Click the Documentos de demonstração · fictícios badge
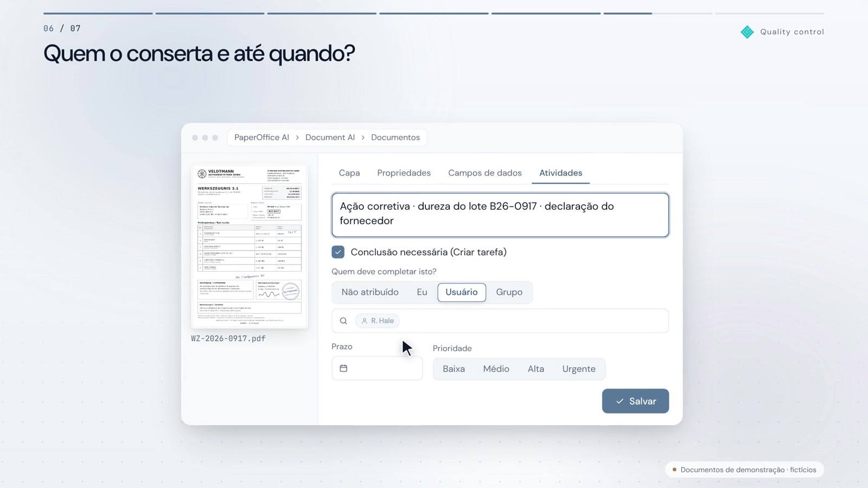This screenshot has width=868, height=488. 744,470
